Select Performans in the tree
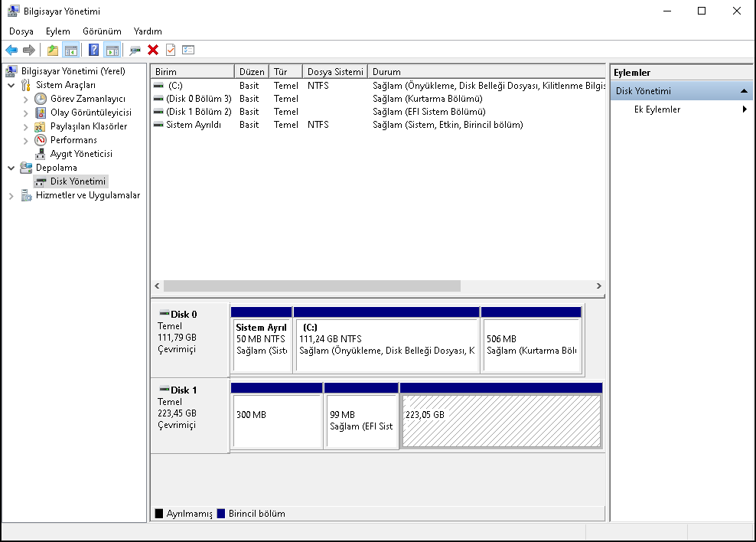Screen dimensions: 756x542 [73, 140]
